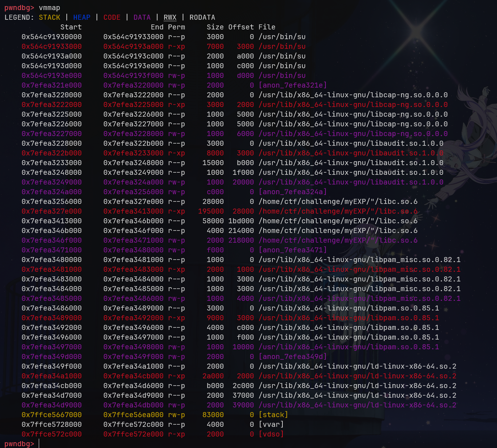Click the 195000 size value of libc
The width and height of the screenshot is (497, 448).
(x=211, y=211)
